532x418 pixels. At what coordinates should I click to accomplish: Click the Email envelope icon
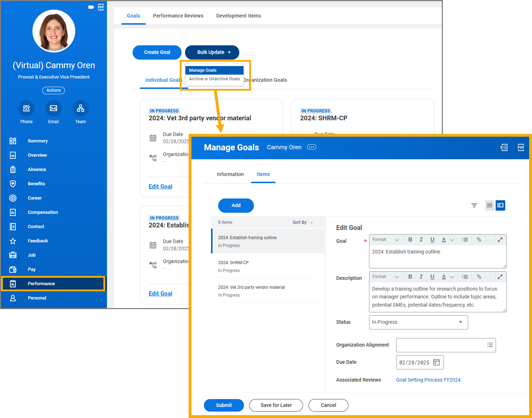[53, 108]
